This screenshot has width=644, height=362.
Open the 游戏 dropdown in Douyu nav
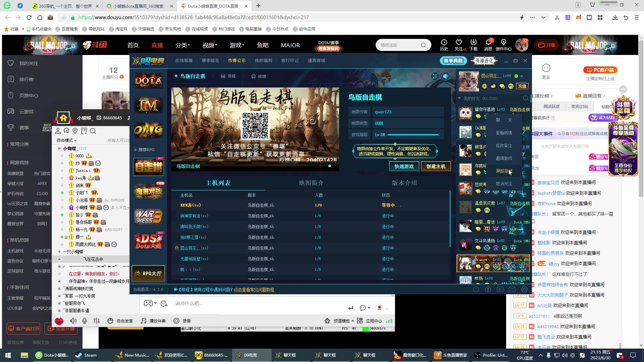coord(237,45)
